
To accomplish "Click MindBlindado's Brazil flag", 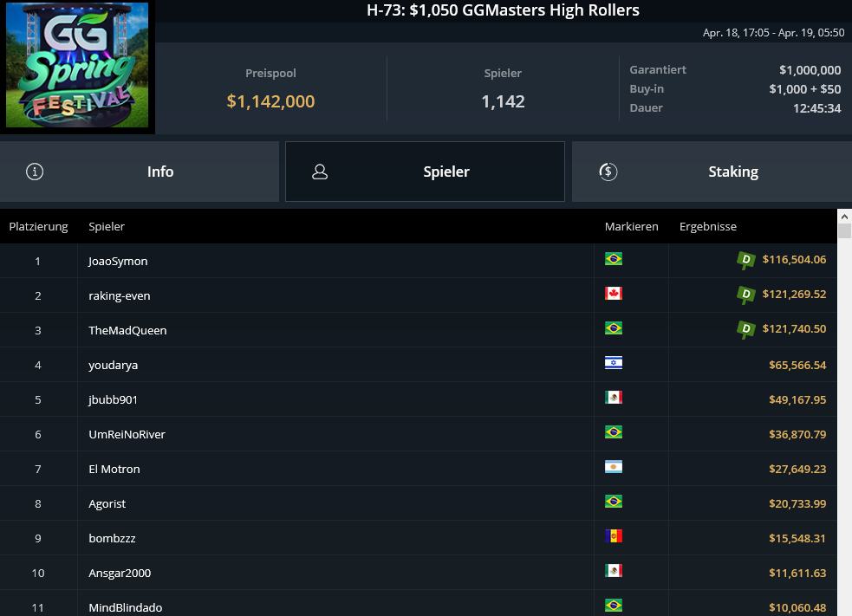I will [x=614, y=605].
